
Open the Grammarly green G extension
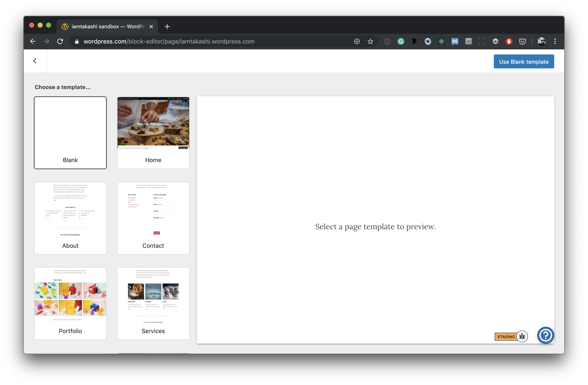(x=401, y=42)
